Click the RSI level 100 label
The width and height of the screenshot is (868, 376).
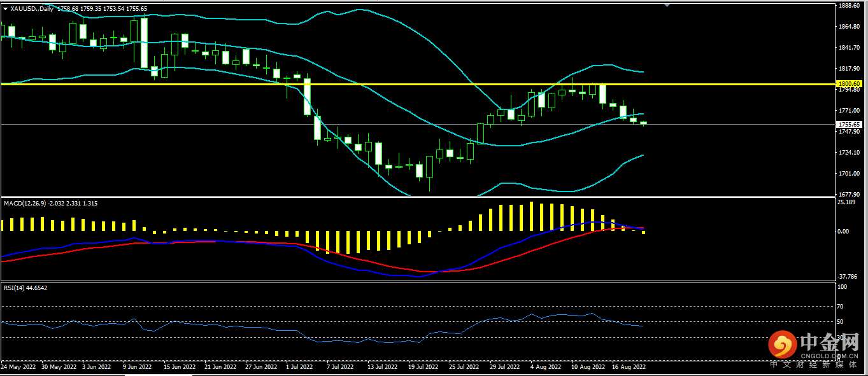tap(843, 287)
